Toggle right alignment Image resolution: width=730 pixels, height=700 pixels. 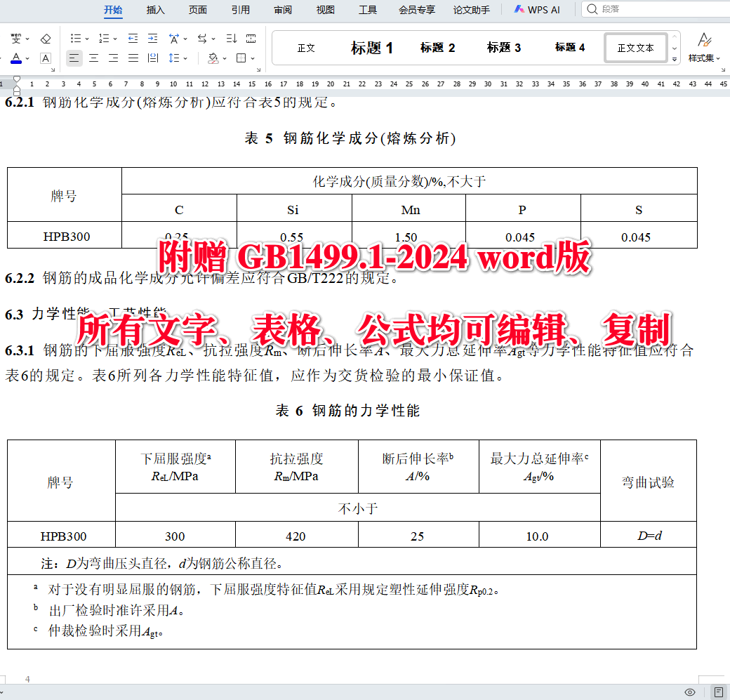coord(113,58)
